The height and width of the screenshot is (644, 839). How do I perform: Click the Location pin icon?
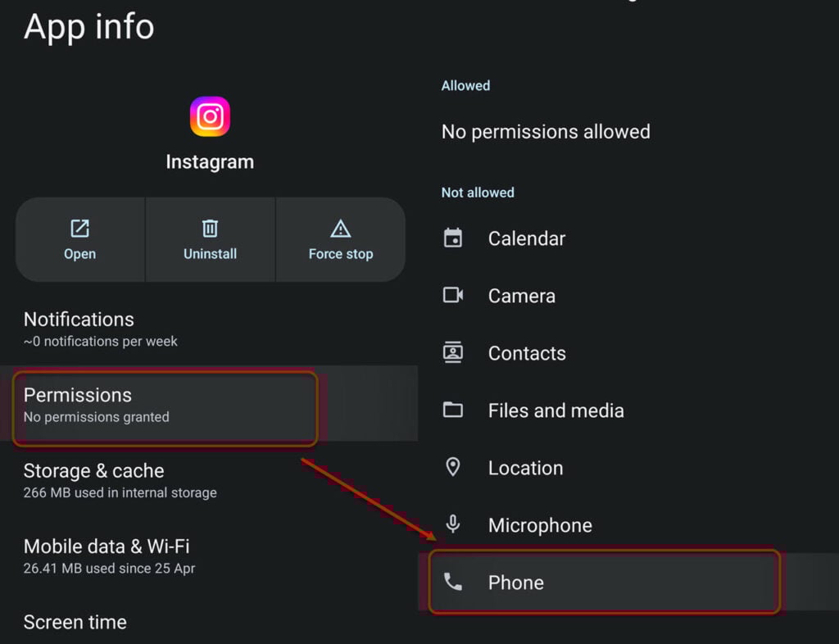tap(452, 467)
